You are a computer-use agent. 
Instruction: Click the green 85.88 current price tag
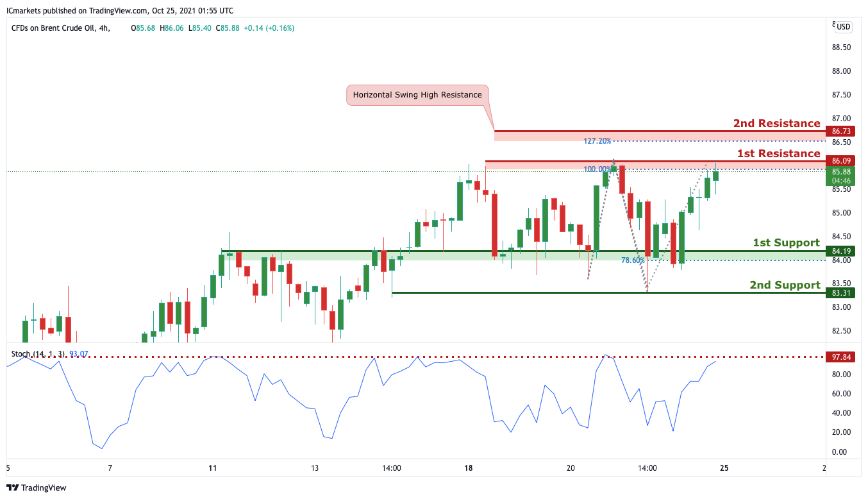841,172
